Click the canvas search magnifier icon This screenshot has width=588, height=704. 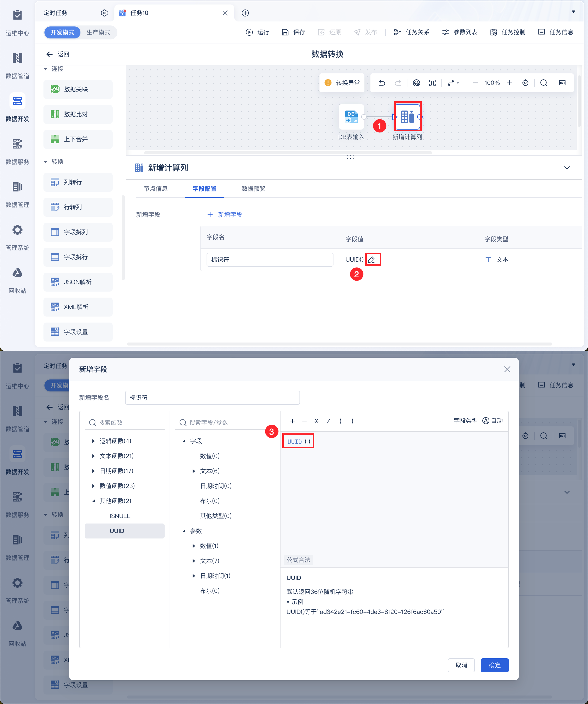click(544, 83)
